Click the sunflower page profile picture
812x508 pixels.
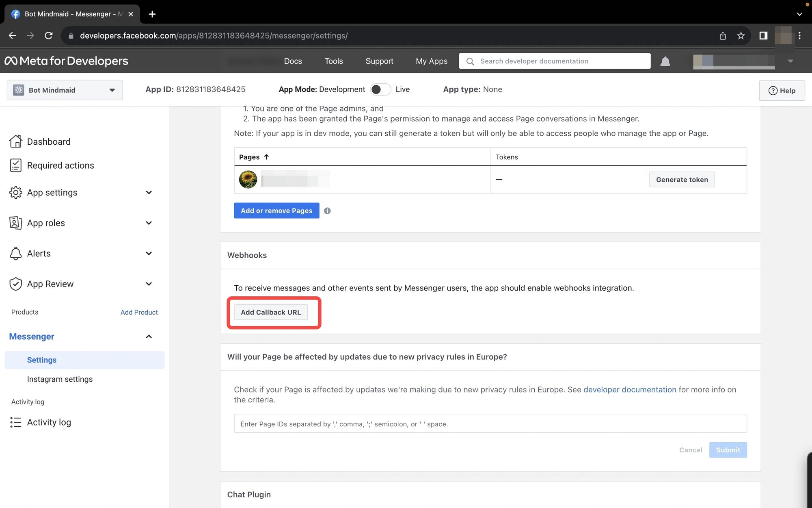pos(248,179)
